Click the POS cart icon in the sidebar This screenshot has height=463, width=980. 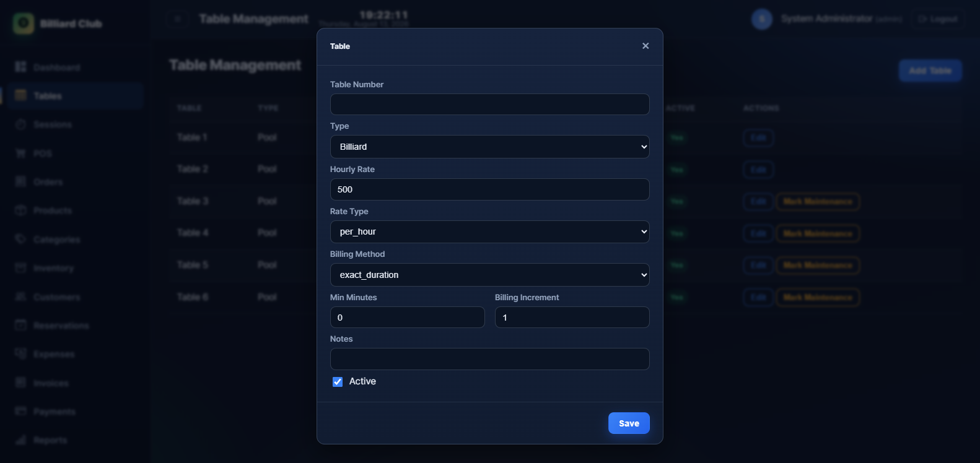click(21, 153)
